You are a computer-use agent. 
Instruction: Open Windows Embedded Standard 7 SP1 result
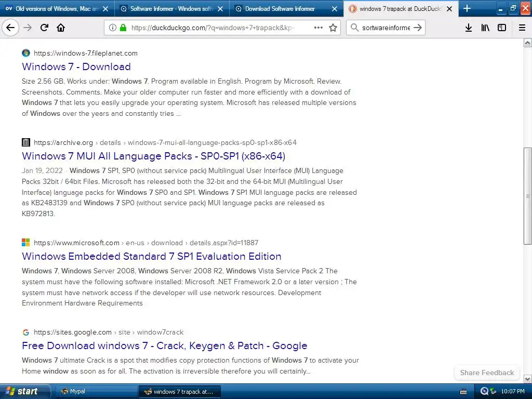click(x=152, y=256)
